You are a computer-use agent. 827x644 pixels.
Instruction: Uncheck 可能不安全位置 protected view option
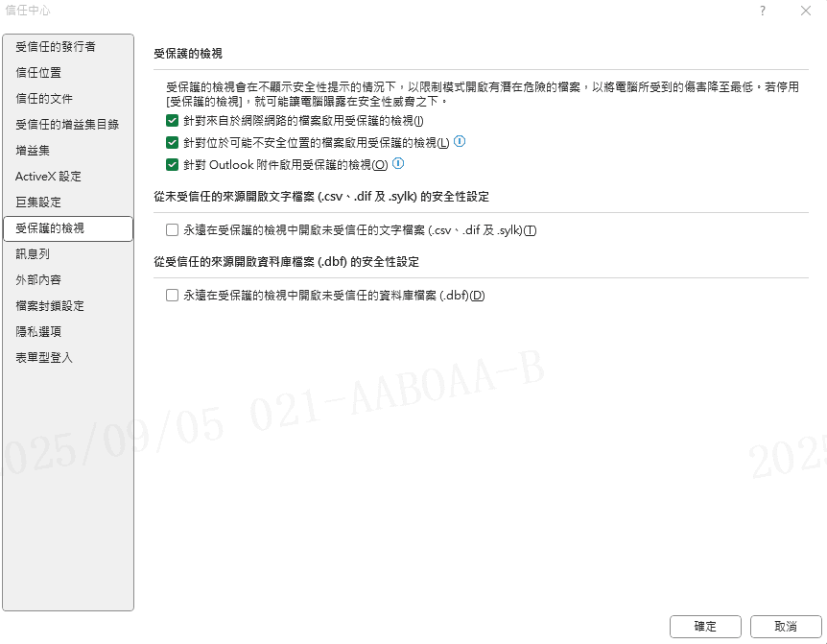[172, 142]
